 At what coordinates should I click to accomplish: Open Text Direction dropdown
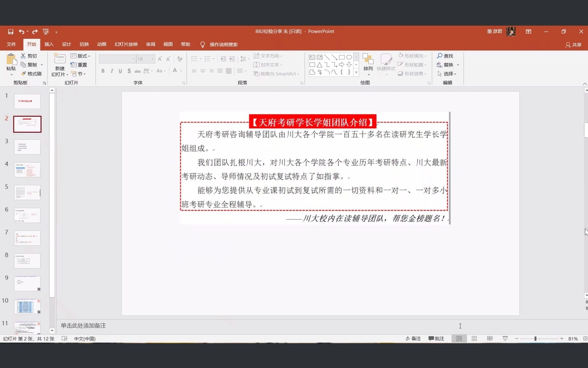[x=268, y=56]
